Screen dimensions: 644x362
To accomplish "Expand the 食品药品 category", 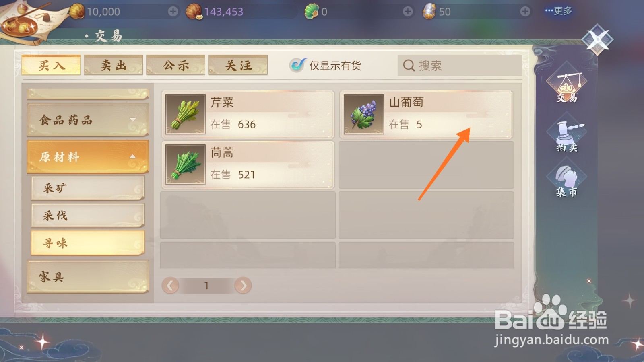I will coord(88,120).
